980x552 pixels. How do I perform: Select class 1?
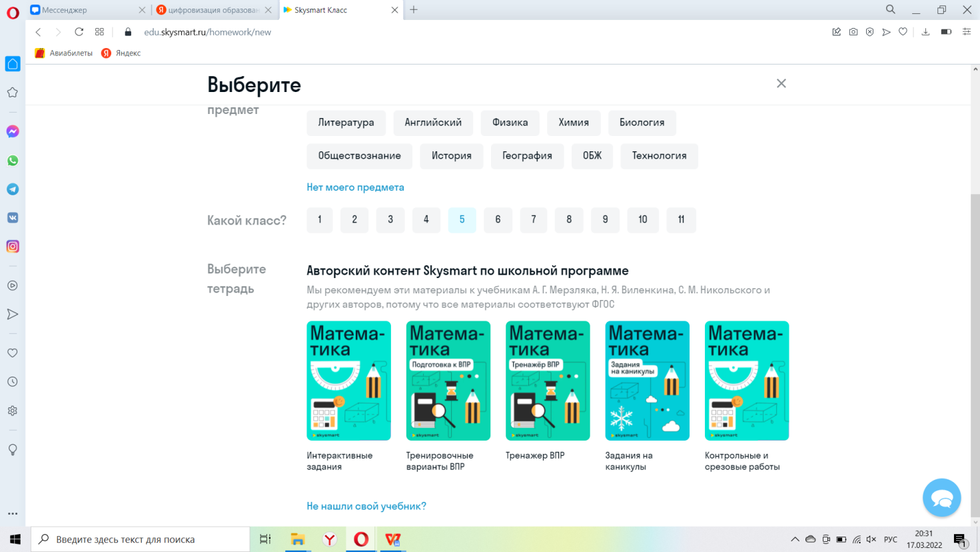click(320, 219)
